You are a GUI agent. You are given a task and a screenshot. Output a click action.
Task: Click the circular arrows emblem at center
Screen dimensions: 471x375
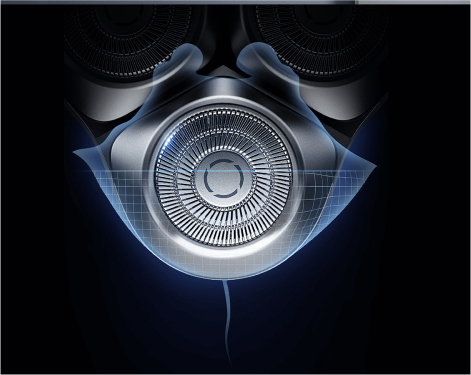(222, 179)
